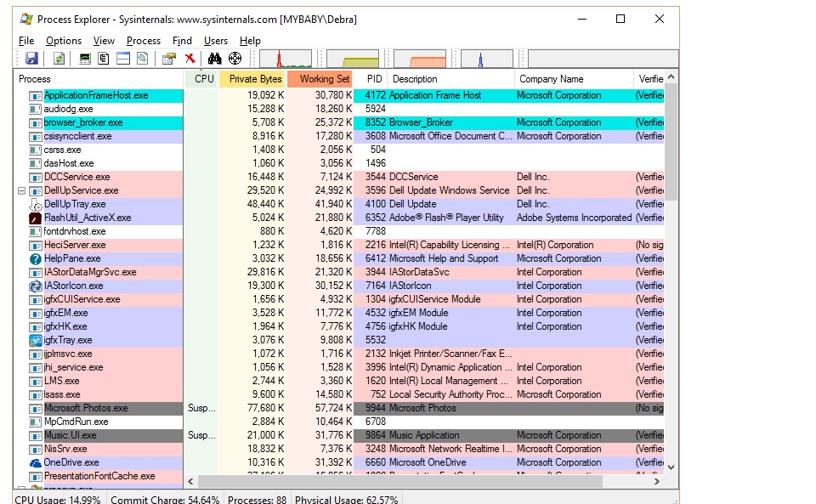Click the View DLLs/Handles magnifier toolbar icon
Viewport: 816px width, 504px height.
pyautogui.click(x=143, y=59)
